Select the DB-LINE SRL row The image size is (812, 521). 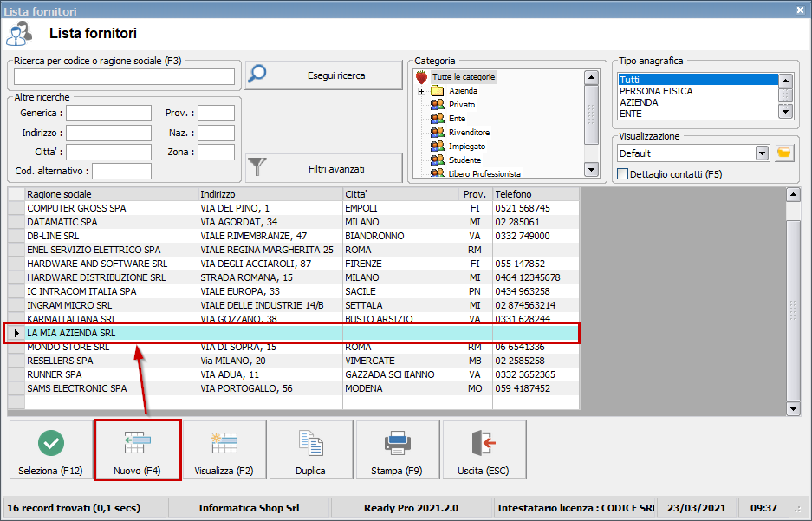pos(294,236)
